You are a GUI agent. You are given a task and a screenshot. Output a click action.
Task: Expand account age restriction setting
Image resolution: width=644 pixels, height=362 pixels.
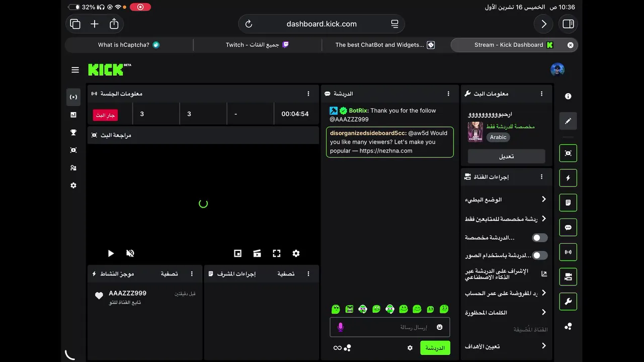coord(506,293)
